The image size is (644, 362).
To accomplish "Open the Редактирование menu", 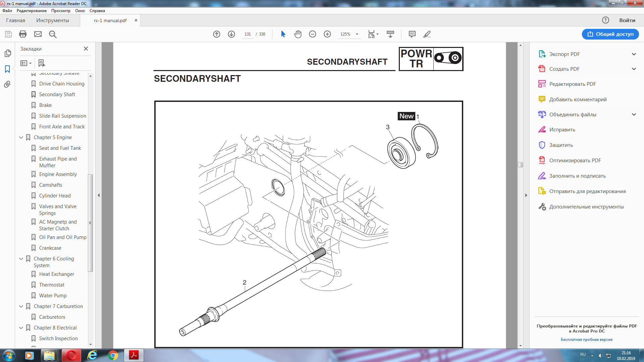I will coord(32,11).
